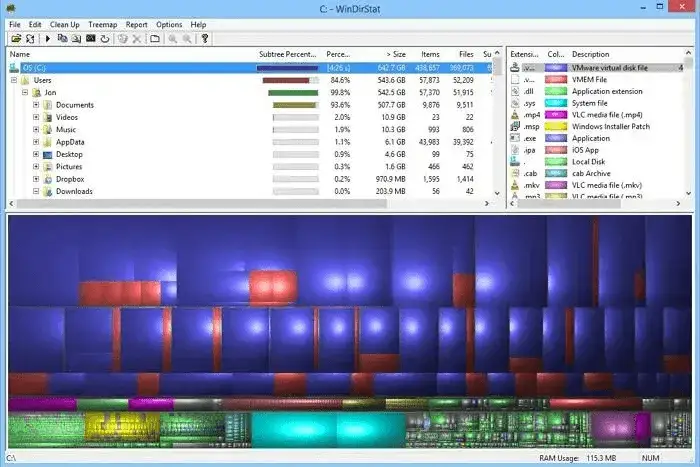Screen dimensions: 700x467
Task: Click the .dll file type icon
Action: click(x=515, y=91)
